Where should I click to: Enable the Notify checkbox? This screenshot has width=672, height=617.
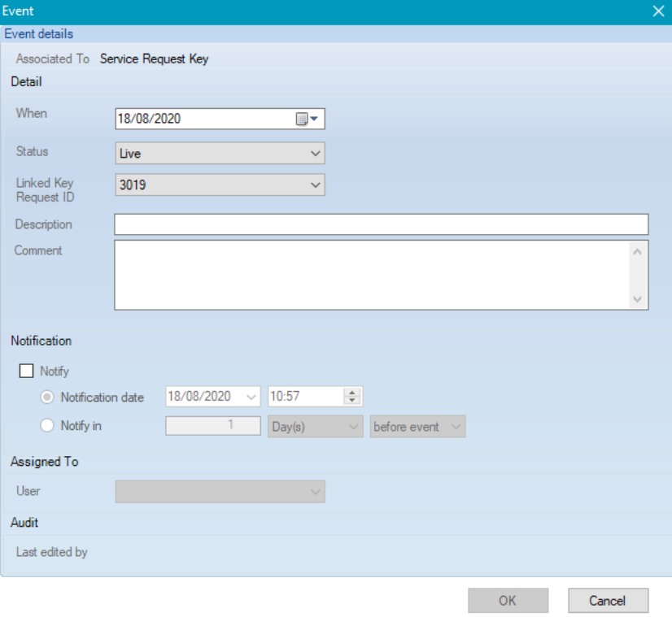click(27, 372)
